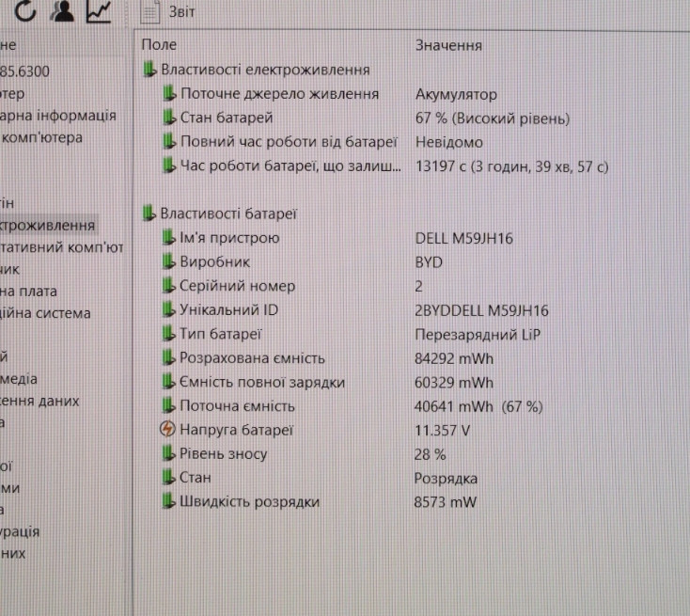The height and width of the screenshot is (616, 690).
Task: Select the Ім'я пристрою field
Action: tap(229, 238)
